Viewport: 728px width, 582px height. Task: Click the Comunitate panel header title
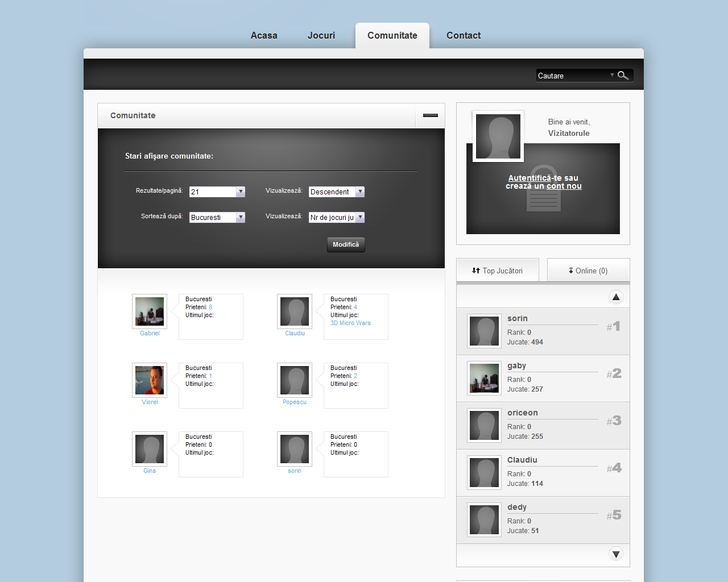[133, 115]
